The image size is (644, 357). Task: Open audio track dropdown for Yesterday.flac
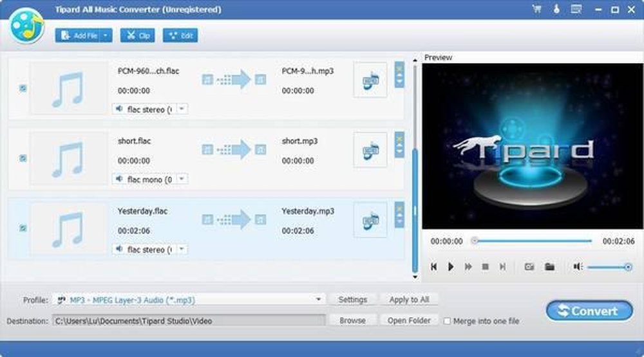click(x=182, y=250)
